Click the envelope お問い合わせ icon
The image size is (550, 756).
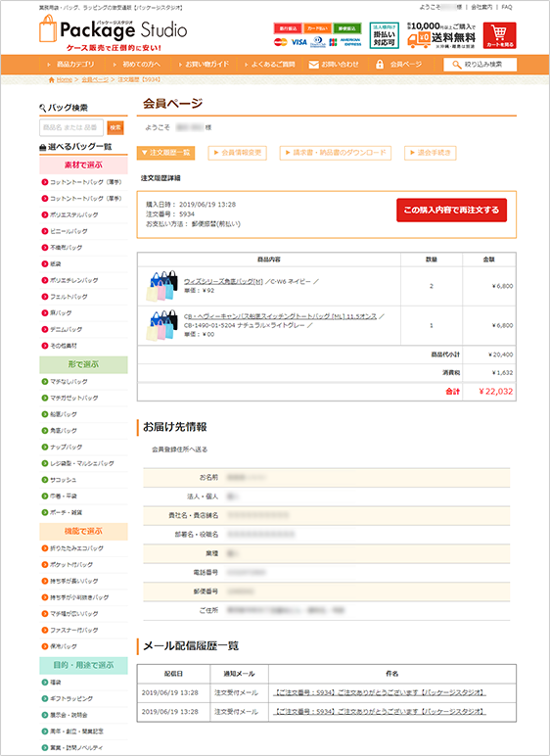313,65
